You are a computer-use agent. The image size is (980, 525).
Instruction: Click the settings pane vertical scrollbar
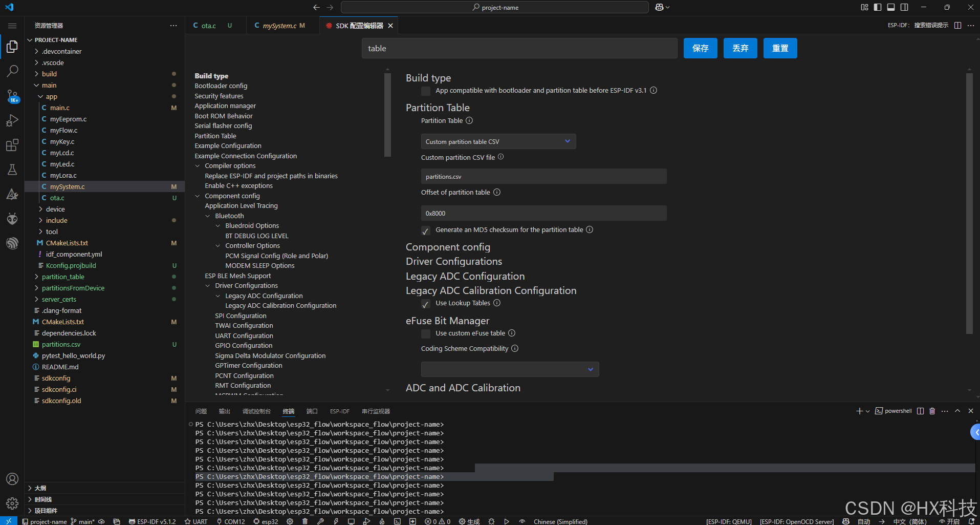click(969, 203)
